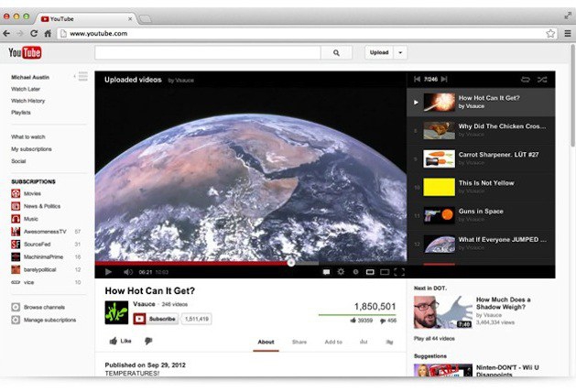Select Social in sidebar
The width and height of the screenshot is (576, 392).
coord(18,161)
